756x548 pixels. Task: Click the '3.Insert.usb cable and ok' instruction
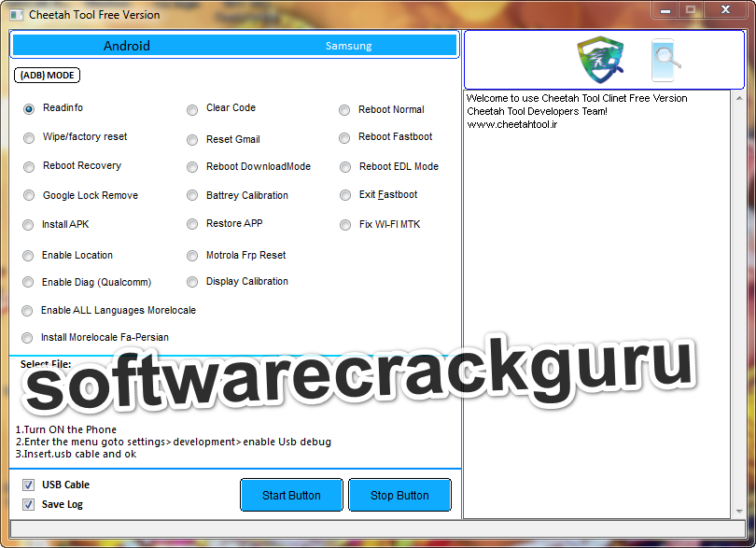coord(76,454)
